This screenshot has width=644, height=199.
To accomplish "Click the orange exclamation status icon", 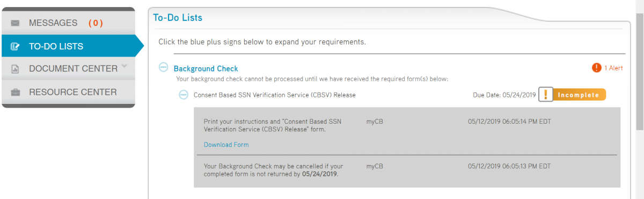I will click(545, 95).
